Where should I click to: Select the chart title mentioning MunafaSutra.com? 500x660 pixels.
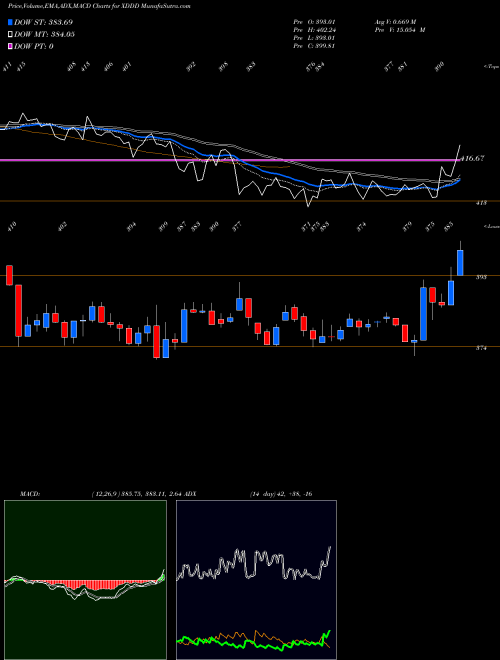(x=99, y=6)
